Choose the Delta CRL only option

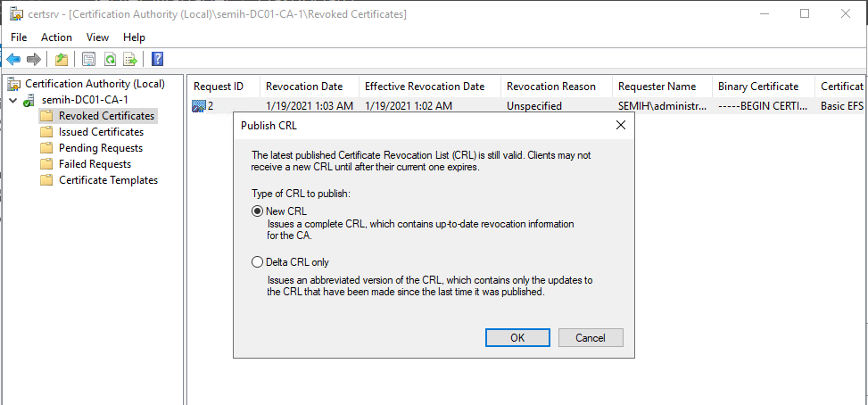pos(258,262)
